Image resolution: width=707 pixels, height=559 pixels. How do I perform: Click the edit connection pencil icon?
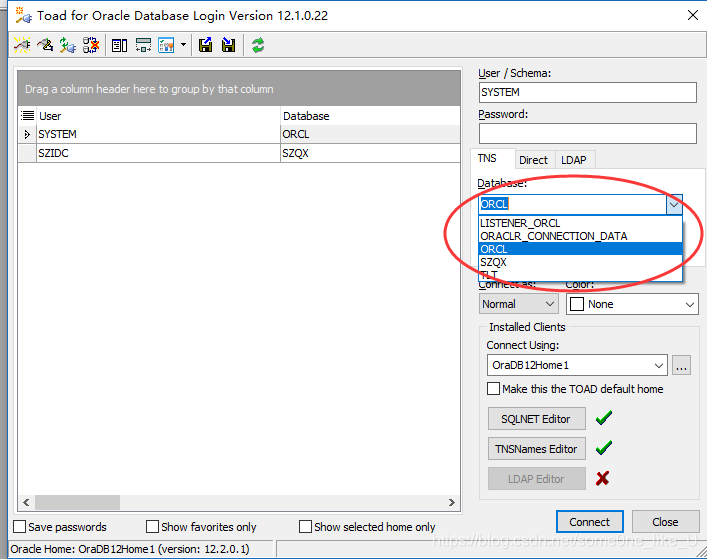[x=45, y=45]
